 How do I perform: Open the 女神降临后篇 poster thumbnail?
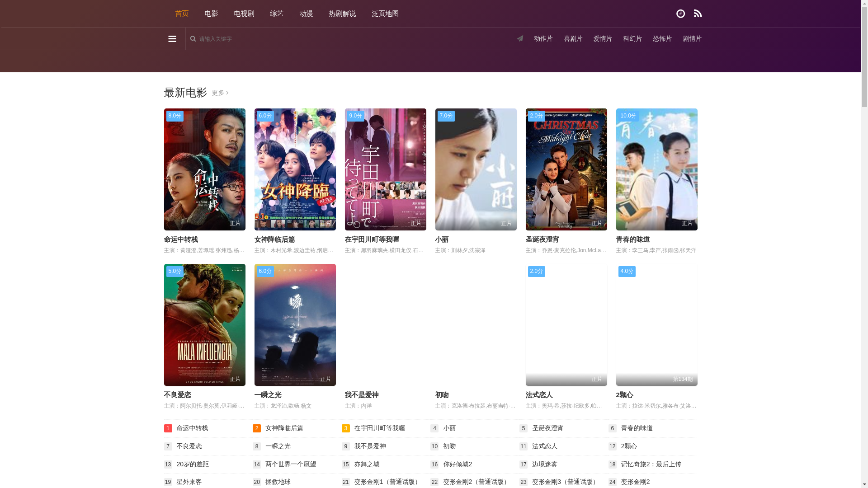pyautogui.click(x=295, y=169)
